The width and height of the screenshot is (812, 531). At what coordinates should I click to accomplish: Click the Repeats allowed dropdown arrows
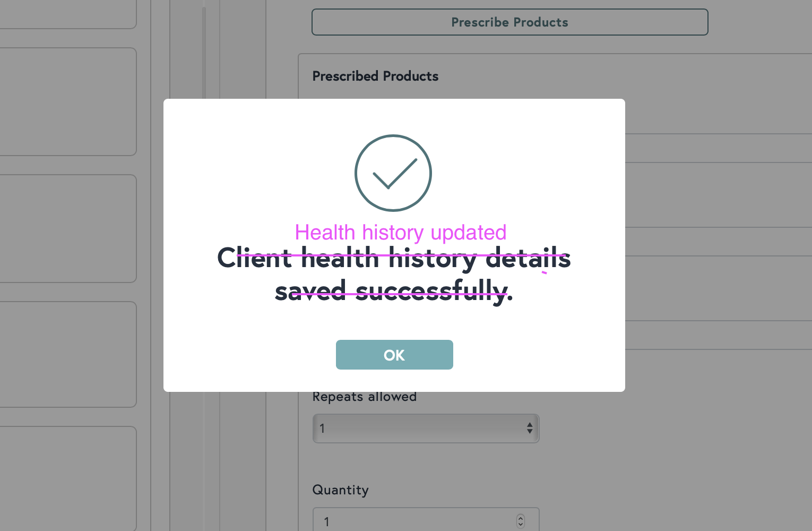pos(529,429)
